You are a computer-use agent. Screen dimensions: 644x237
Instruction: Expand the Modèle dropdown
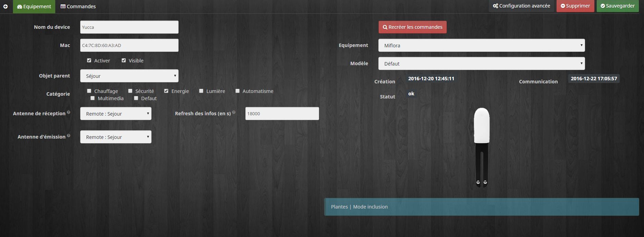tap(481, 63)
